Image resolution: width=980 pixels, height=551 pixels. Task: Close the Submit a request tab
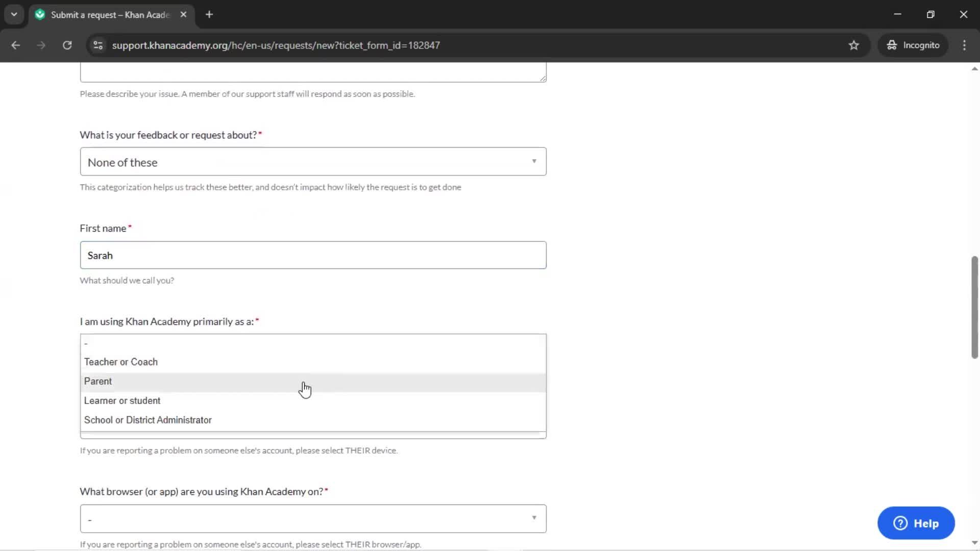(x=183, y=14)
